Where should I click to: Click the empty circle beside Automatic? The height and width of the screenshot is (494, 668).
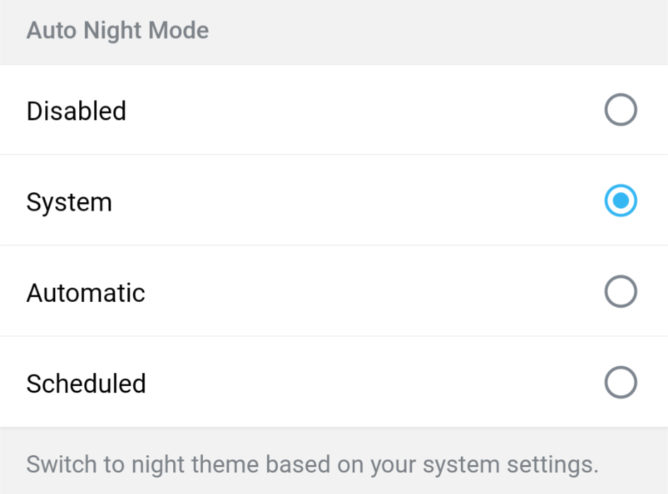tap(620, 292)
